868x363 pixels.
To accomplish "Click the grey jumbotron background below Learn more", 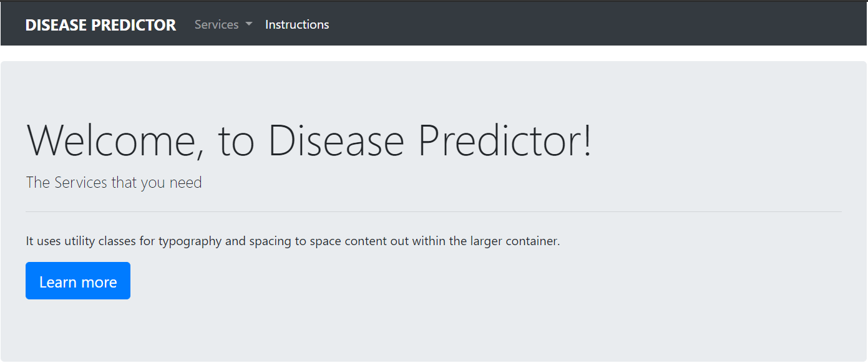I will [x=434, y=331].
